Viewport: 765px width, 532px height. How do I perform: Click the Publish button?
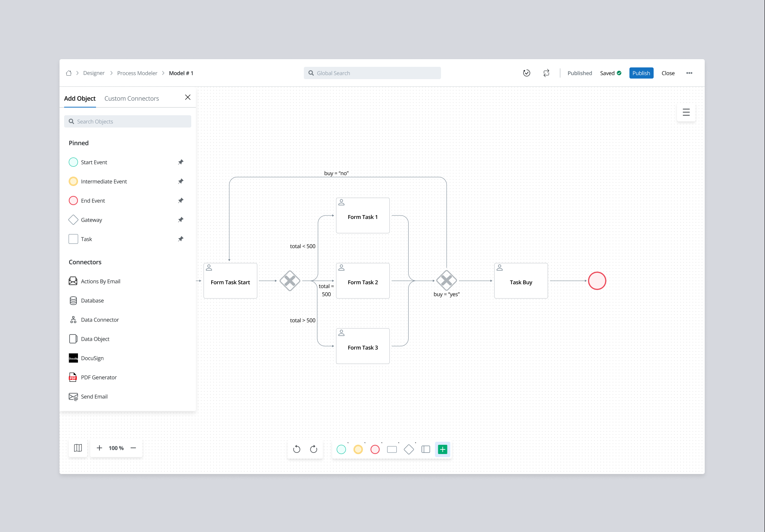click(641, 73)
